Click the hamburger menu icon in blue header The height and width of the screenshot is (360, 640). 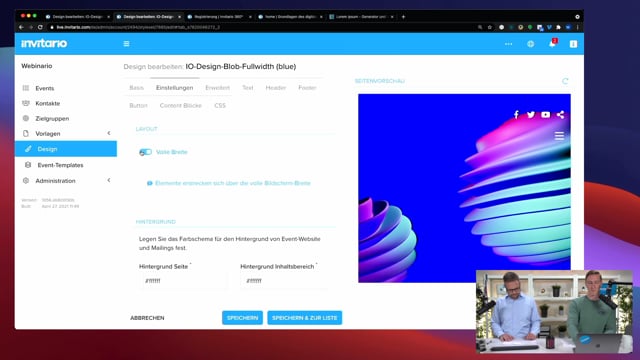tap(127, 44)
